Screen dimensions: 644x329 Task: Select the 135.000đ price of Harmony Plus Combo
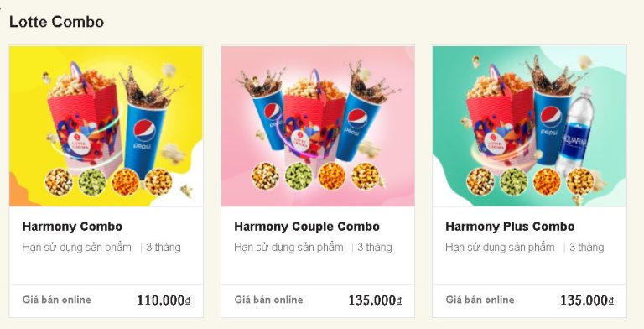(x=587, y=300)
